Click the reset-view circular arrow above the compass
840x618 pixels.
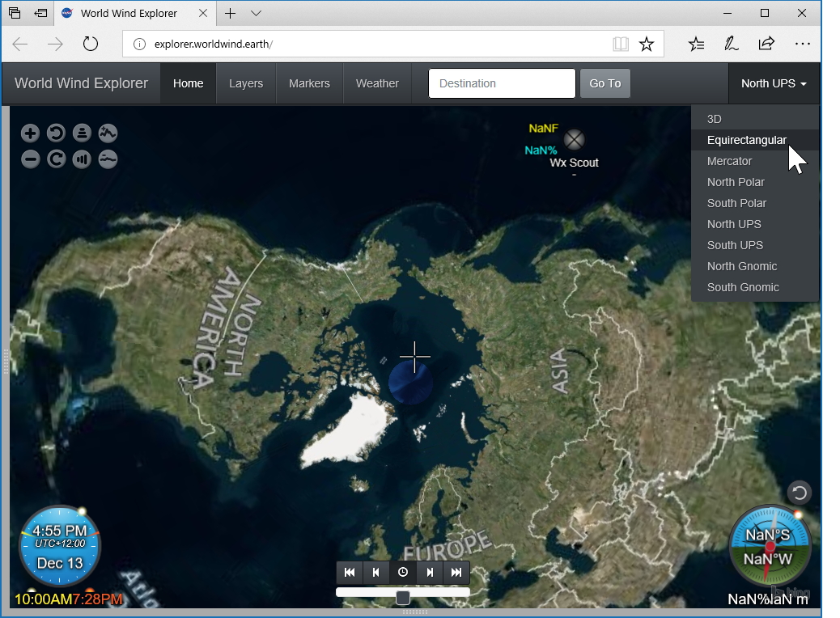pos(800,493)
